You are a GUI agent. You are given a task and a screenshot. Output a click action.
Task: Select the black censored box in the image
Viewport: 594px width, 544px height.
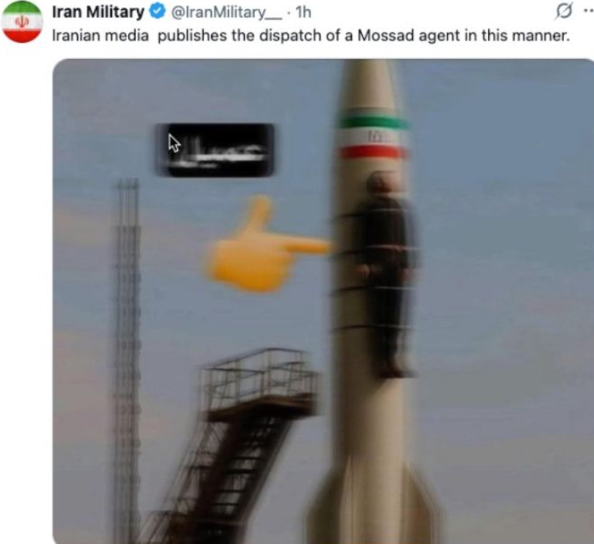click(214, 150)
